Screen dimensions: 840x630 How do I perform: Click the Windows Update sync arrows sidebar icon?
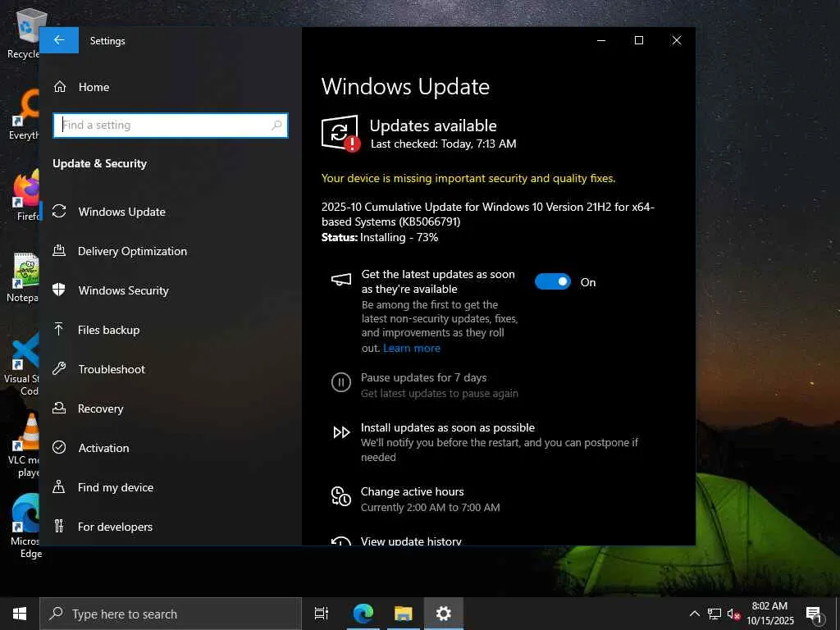coord(59,211)
